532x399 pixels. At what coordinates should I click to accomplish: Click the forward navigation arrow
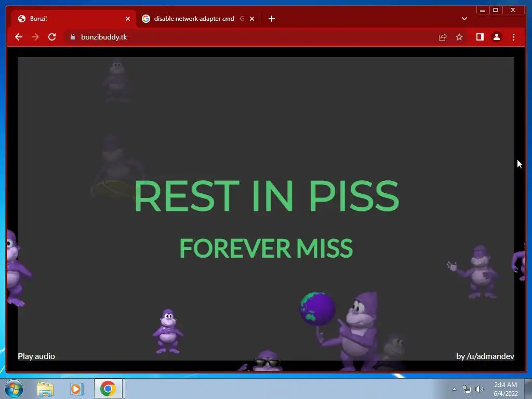coord(35,37)
